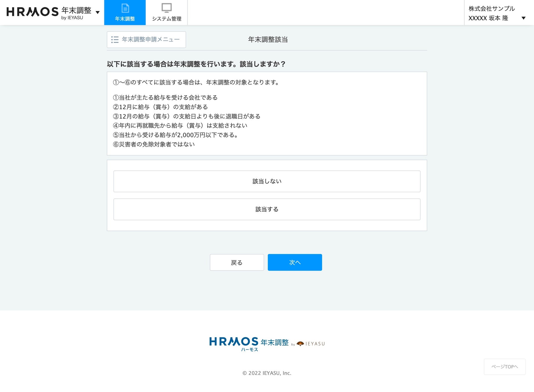
Task: Click the © 2022 IEYASU, Inc. copyright text
Action: point(267,373)
